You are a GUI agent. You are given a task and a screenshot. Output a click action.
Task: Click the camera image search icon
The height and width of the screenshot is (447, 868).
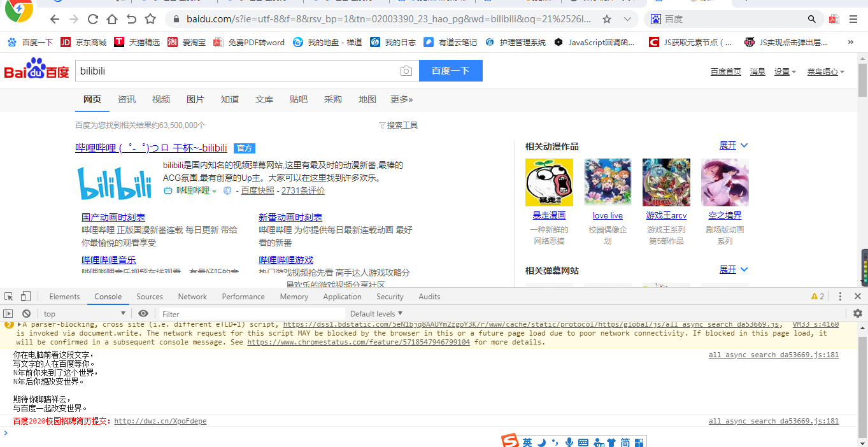click(406, 71)
